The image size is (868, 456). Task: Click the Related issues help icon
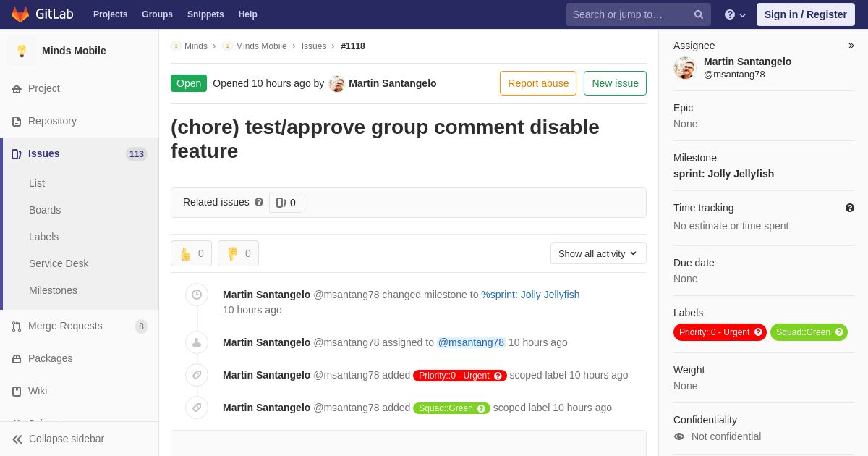[x=259, y=203]
